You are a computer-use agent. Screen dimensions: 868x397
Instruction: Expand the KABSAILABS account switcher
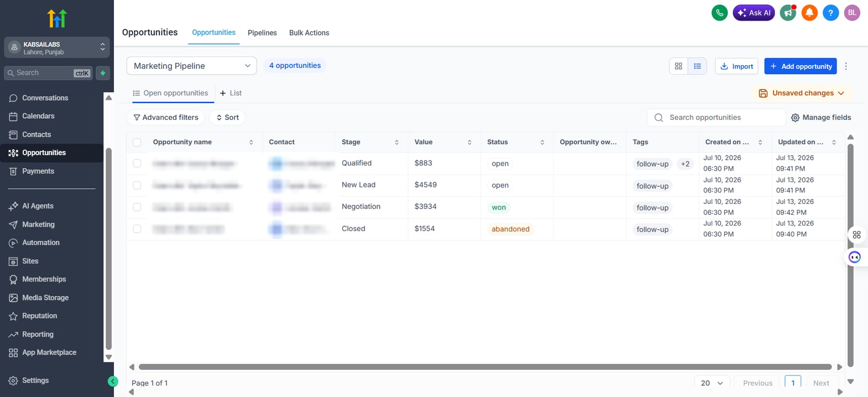click(x=57, y=48)
